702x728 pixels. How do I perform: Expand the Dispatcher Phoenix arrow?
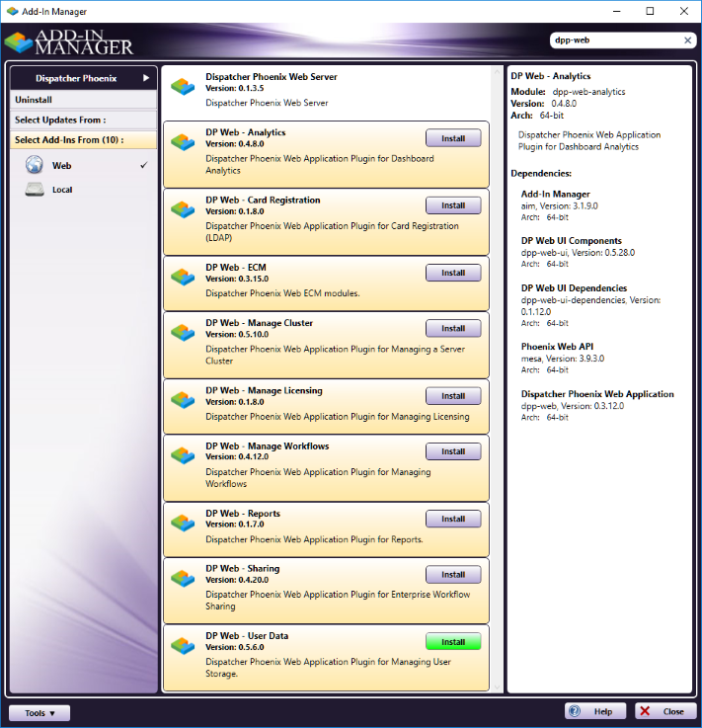coord(146,78)
